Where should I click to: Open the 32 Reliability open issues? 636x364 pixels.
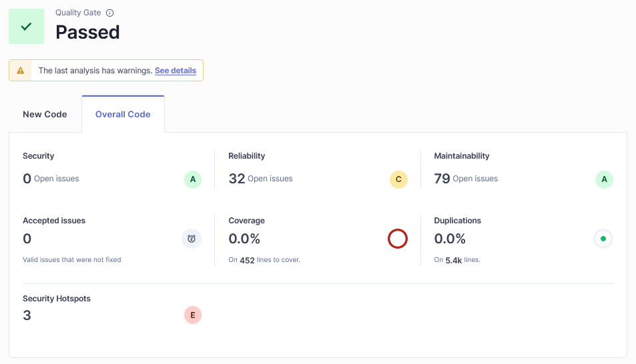[237, 179]
